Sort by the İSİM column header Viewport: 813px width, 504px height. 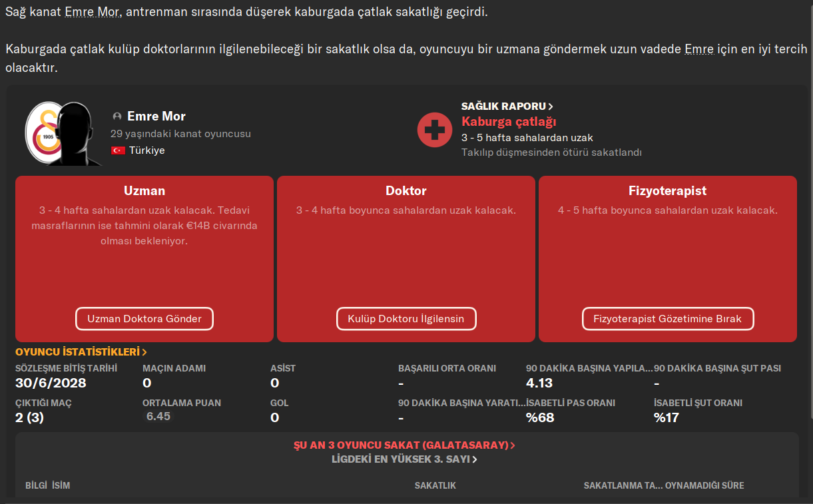point(61,486)
